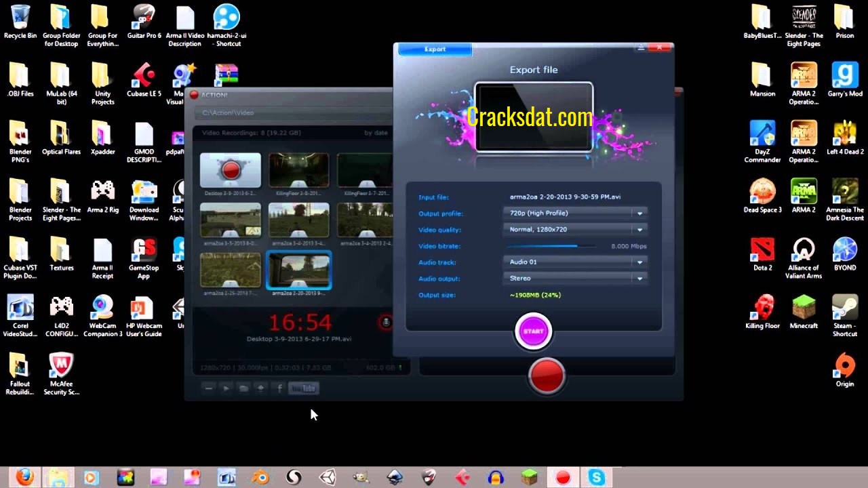Open Guitar Pro 6 desktop icon

(x=144, y=22)
